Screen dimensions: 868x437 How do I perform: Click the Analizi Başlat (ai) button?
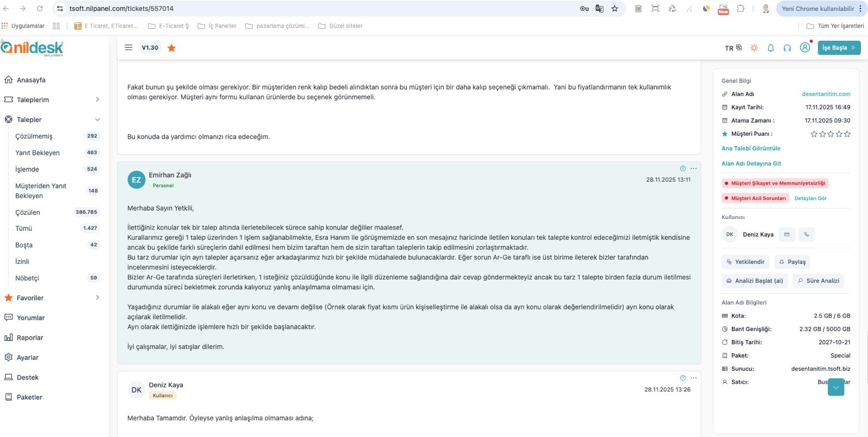point(755,281)
